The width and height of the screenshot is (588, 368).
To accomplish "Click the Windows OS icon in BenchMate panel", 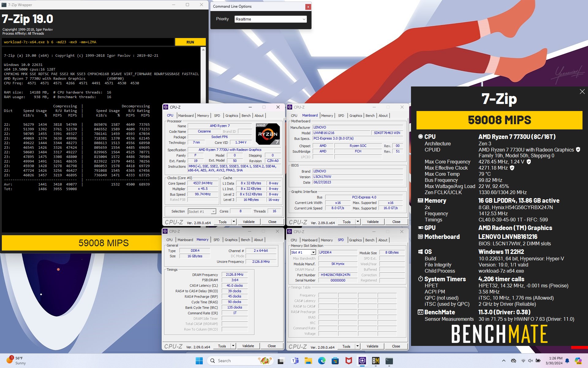I will (x=420, y=251).
